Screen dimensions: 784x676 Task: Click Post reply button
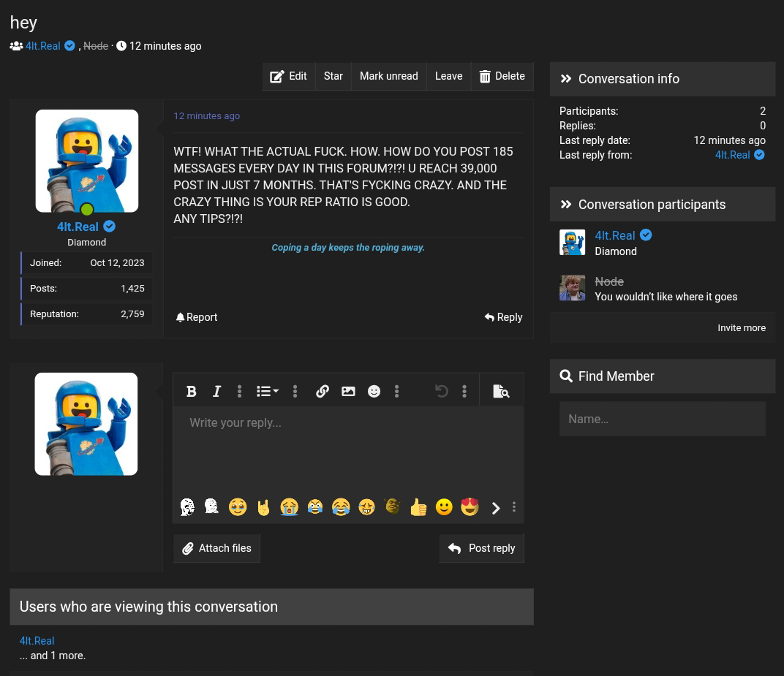click(481, 548)
